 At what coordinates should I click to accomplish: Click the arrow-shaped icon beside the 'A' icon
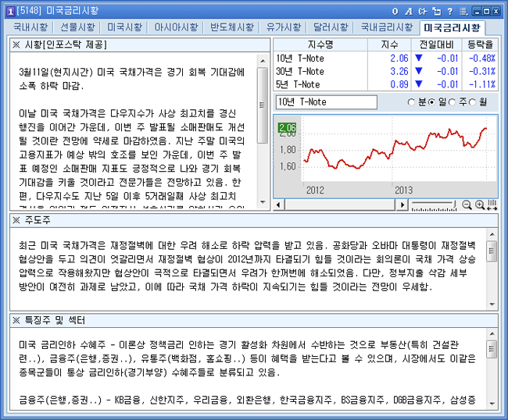point(422,11)
